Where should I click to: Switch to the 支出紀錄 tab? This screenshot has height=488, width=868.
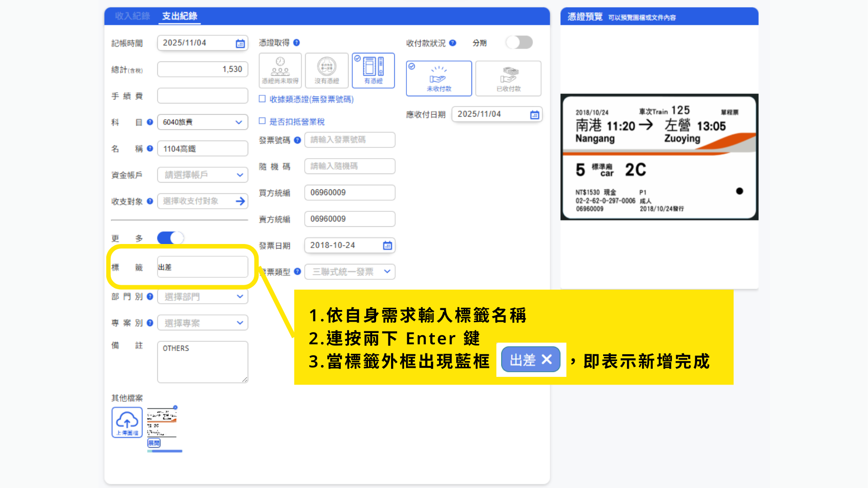pos(179,16)
